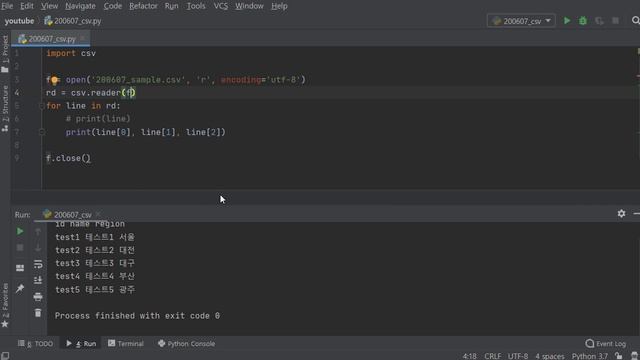The height and width of the screenshot is (360, 640).
Task: Open the Code menu
Action: tap(112, 6)
